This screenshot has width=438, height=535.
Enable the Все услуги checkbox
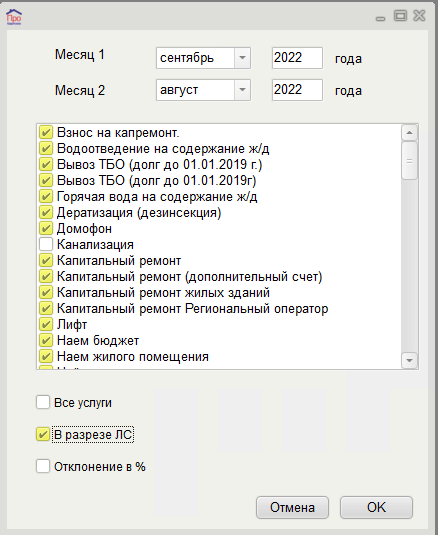coord(43,402)
